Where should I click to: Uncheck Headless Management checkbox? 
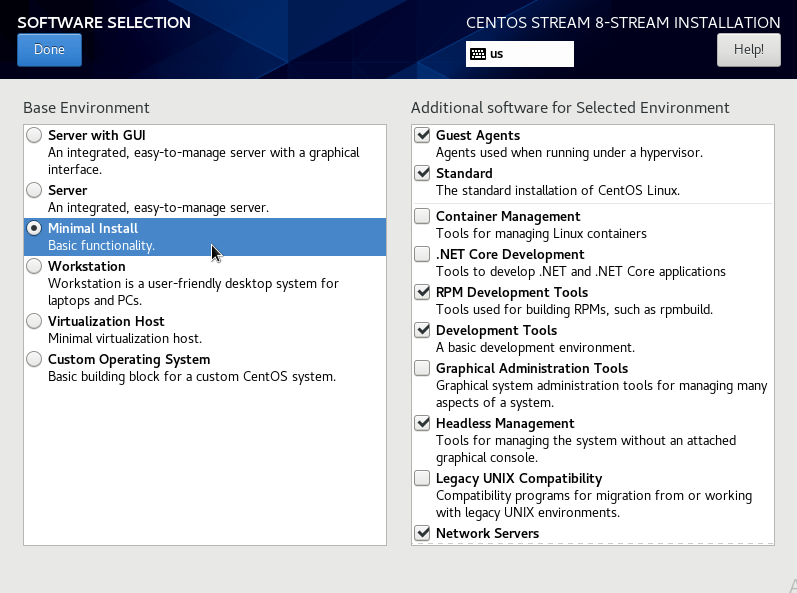pyautogui.click(x=422, y=423)
